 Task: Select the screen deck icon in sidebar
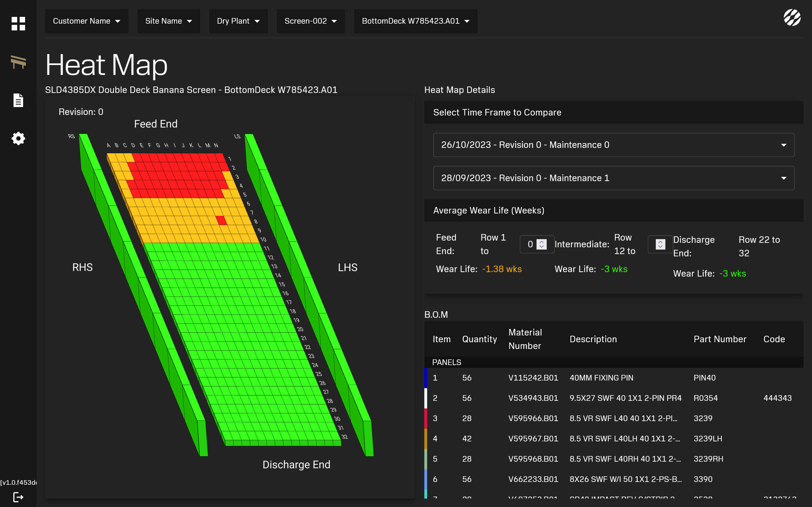pos(18,62)
